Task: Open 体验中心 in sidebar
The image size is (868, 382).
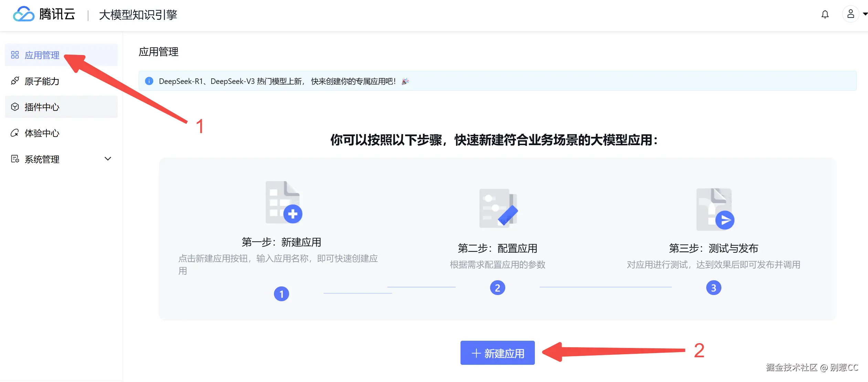Action: 42,133
